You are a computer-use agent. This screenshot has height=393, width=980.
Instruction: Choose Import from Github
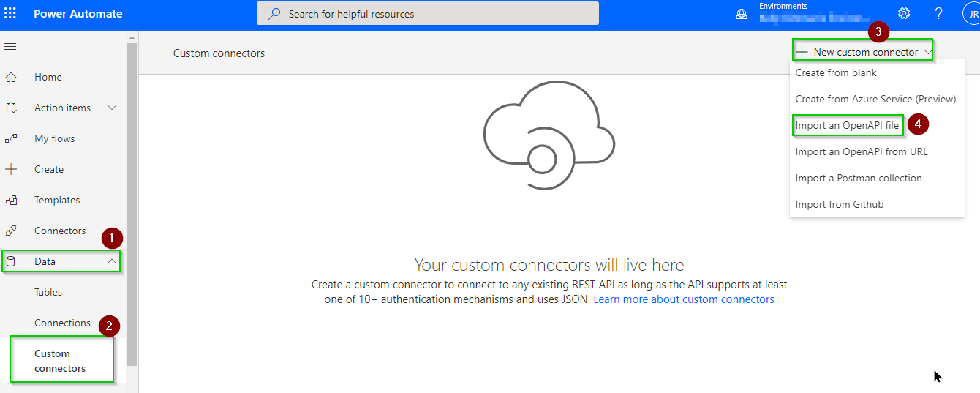click(840, 204)
